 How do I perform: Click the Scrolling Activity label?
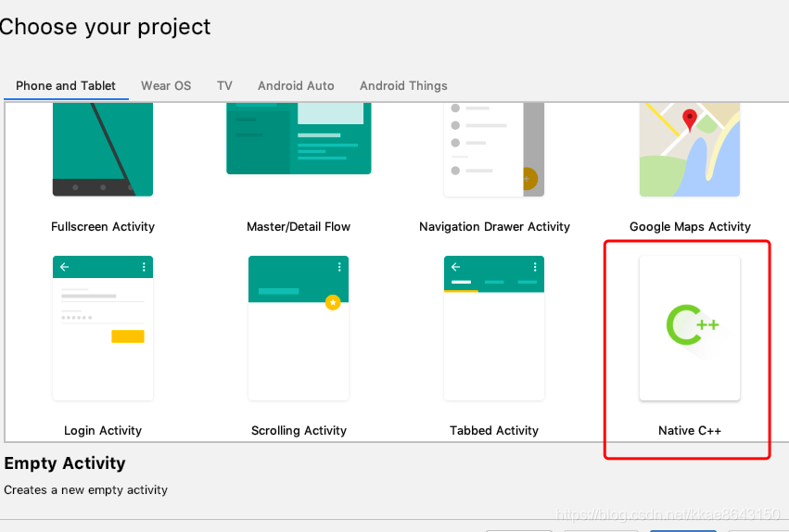299,430
